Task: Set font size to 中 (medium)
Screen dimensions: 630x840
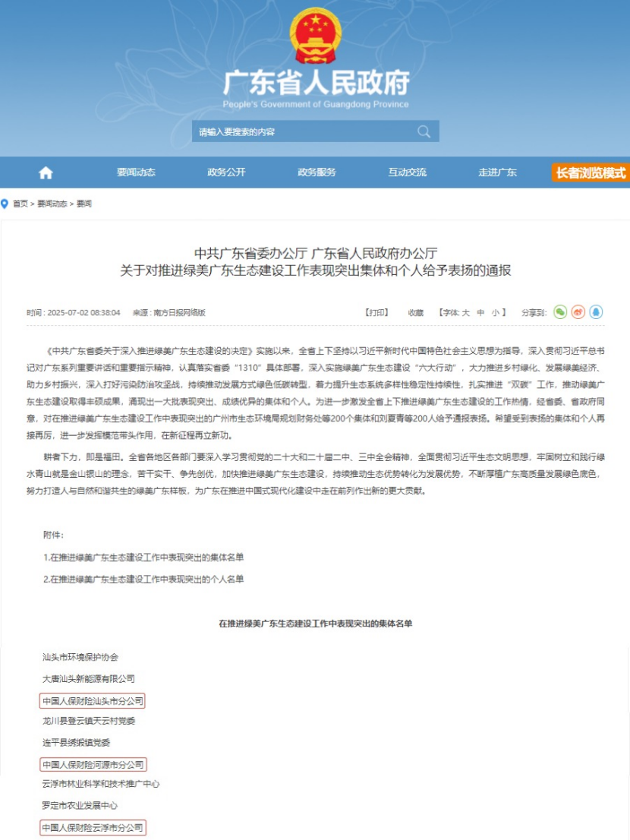Action: click(x=480, y=313)
